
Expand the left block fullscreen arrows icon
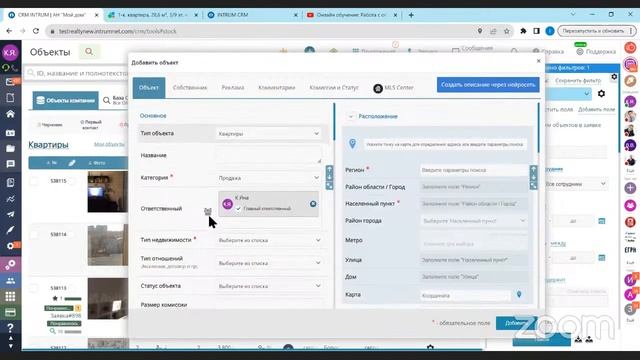point(329,186)
